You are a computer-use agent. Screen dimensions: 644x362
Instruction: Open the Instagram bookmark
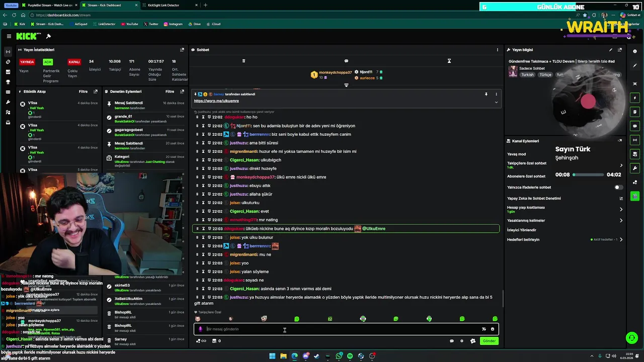[x=173, y=24]
